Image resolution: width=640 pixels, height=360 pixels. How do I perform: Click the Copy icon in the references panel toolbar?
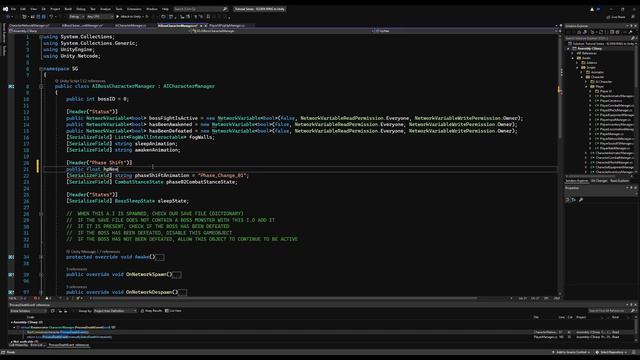pos(53,311)
